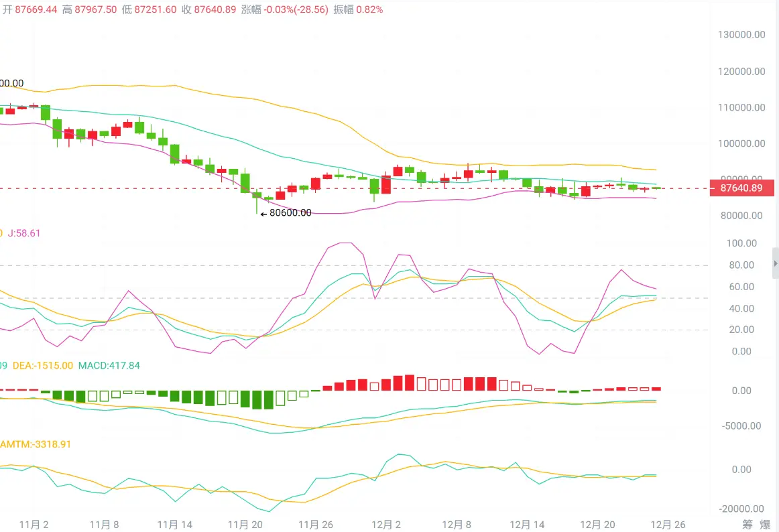The width and height of the screenshot is (779, 532).
Task: Click the 爆 button at bottom right
Action: click(x=766, y=525)
